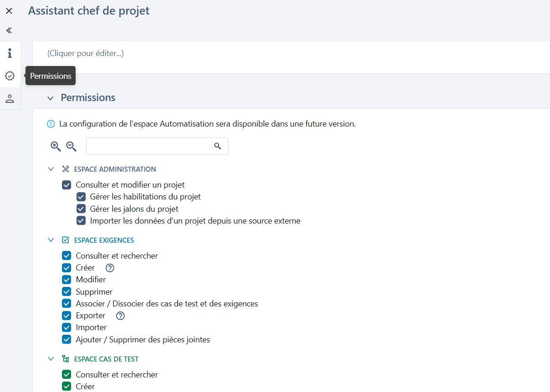Open the help tooltip next to Exporter
This screenshot has width=550, height=392.
pyautogui.click(x=120, y=315)
